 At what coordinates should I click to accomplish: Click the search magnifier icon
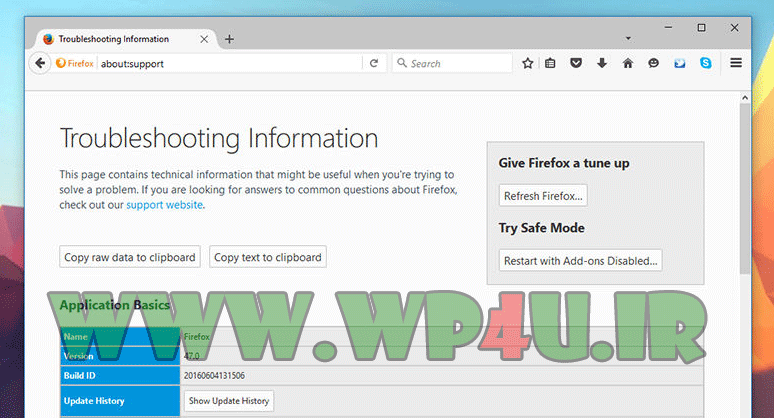tap(402, 63)
